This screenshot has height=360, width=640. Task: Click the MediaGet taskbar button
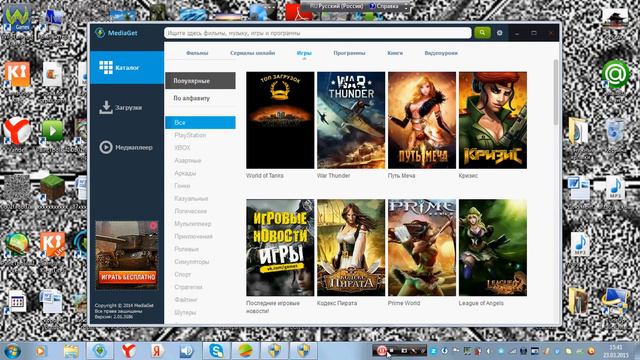100,351
